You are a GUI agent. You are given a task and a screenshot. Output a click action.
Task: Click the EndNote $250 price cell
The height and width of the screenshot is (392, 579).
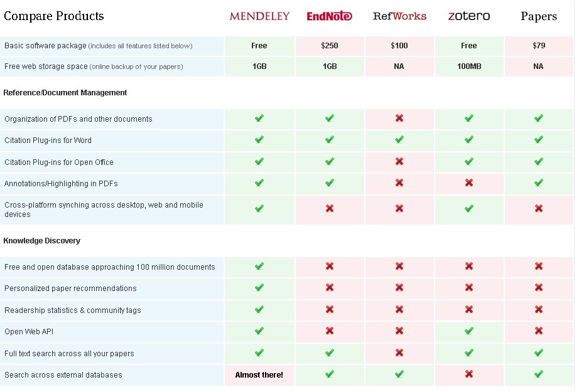click(330, 46)
